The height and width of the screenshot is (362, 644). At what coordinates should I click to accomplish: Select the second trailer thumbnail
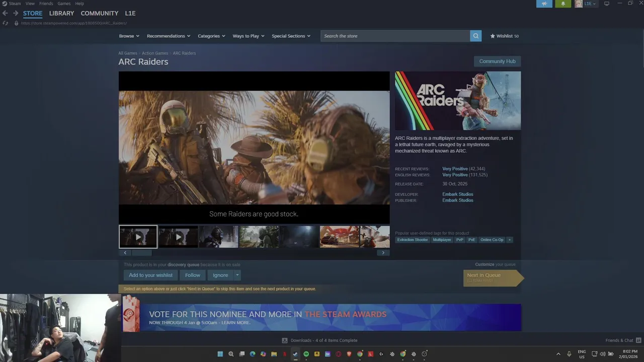coord(178,237)
